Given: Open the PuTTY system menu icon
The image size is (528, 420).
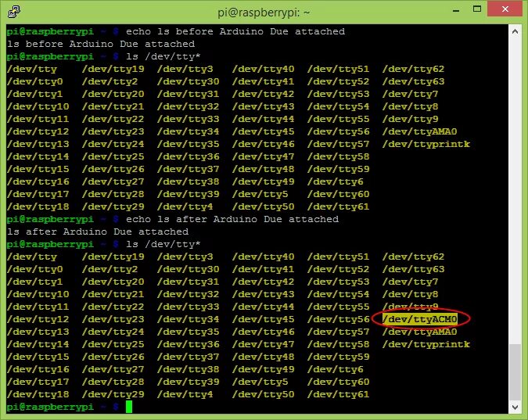Looking at the screenshot, I should (x=14, y=12).
